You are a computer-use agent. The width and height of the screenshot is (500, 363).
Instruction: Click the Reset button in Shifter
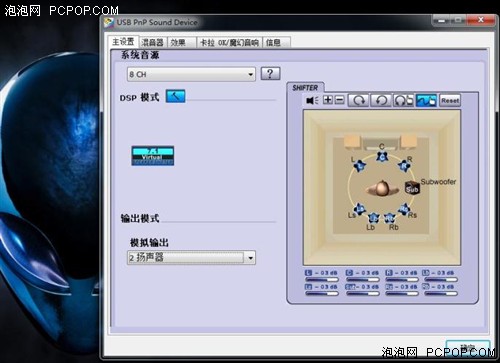(x=450, y=100)
